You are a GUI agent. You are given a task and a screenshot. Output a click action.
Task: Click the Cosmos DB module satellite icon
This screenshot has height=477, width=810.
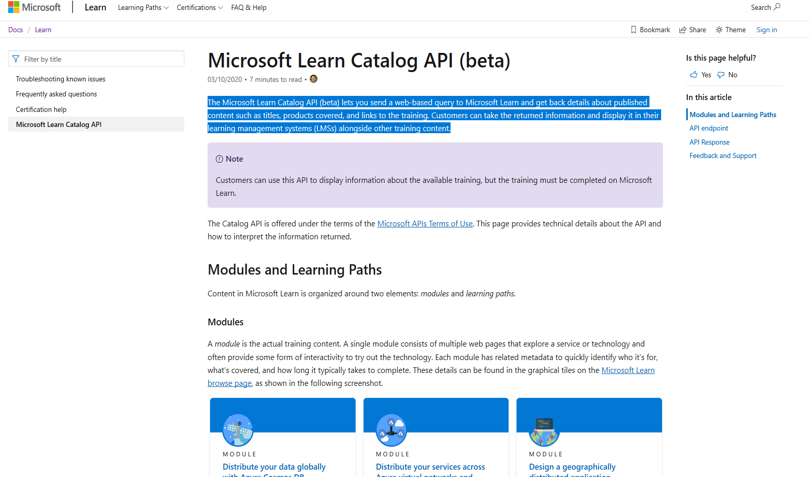point(238,429)
